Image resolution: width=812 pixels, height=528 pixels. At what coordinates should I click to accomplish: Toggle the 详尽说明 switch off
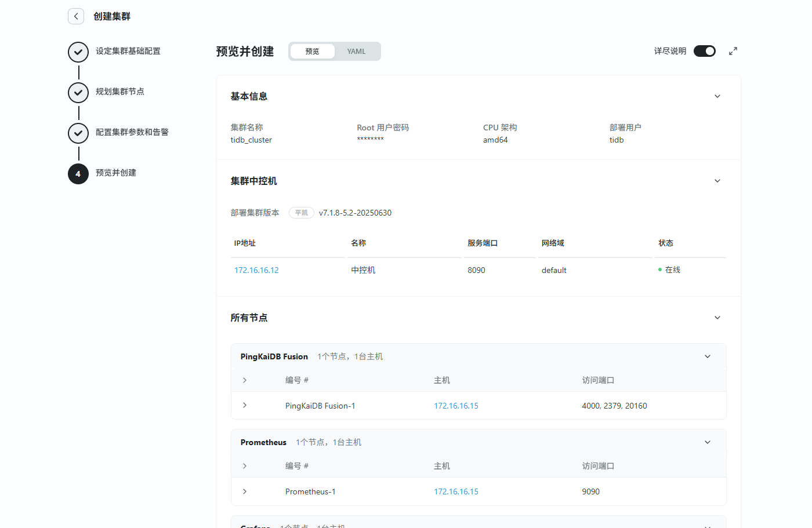coord(704,51)
